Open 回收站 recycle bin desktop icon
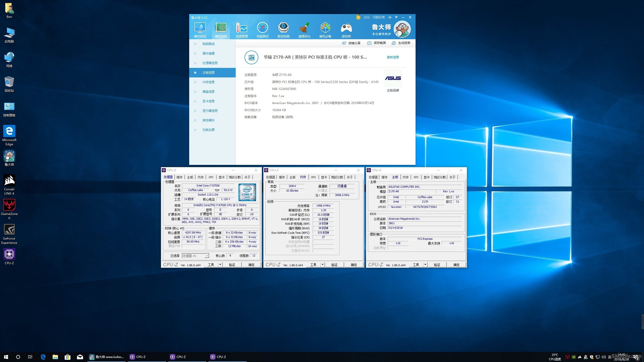This screenshot has width=644, height=362. tap(9, 84)
